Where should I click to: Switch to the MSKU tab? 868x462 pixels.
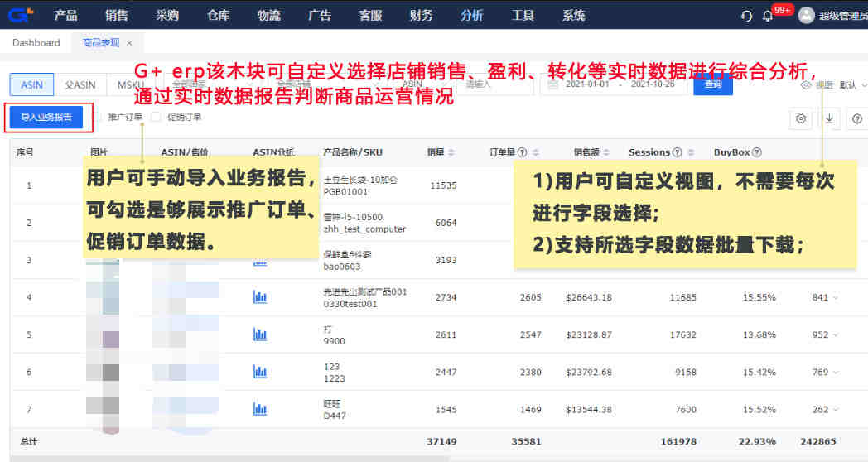coord(131,84)
